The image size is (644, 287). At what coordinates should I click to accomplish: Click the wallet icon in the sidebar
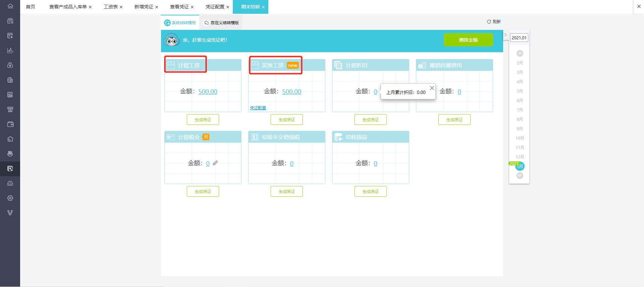coord(10,124)
